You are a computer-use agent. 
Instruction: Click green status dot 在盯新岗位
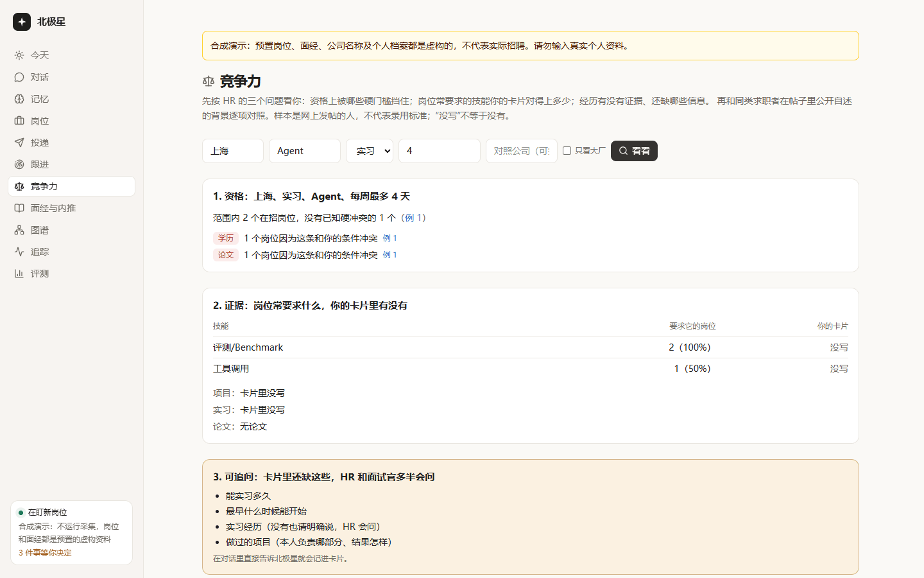21,512
